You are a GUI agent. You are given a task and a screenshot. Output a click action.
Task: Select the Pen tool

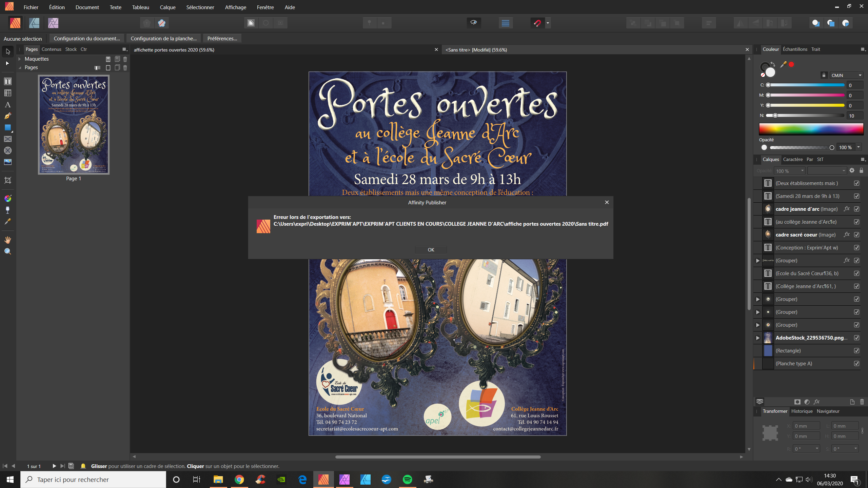(7, 116)
